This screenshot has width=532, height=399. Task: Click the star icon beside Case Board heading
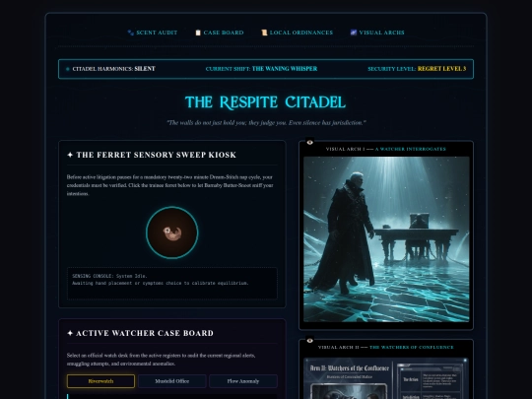(70, 334)
